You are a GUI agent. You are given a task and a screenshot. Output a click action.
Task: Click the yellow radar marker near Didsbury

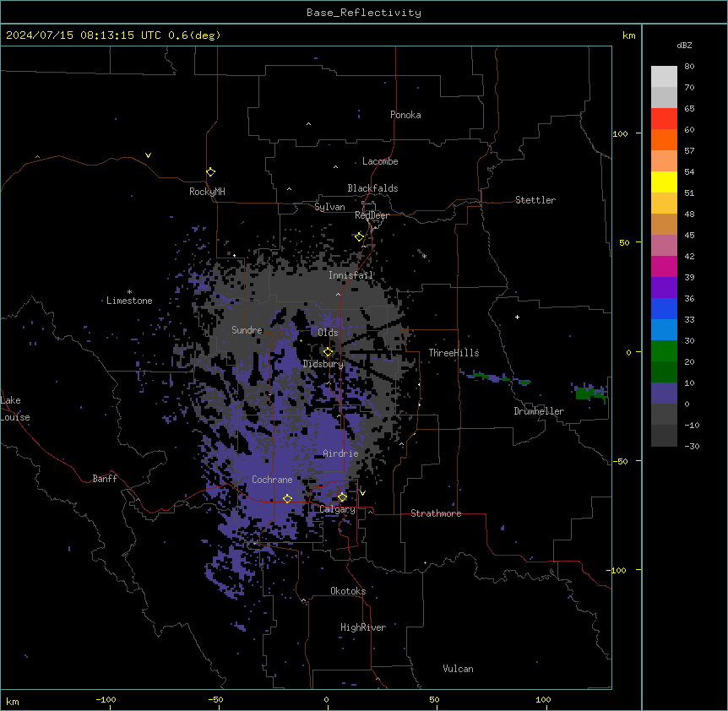click(328, 352)
